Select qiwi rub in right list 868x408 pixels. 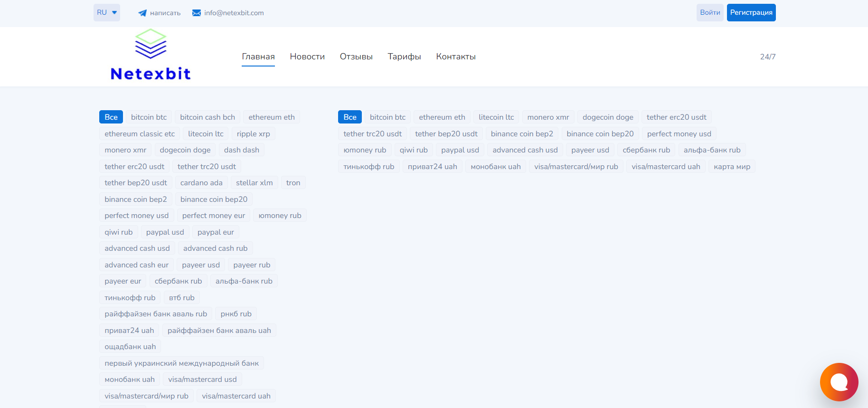(x=414, y=150)
